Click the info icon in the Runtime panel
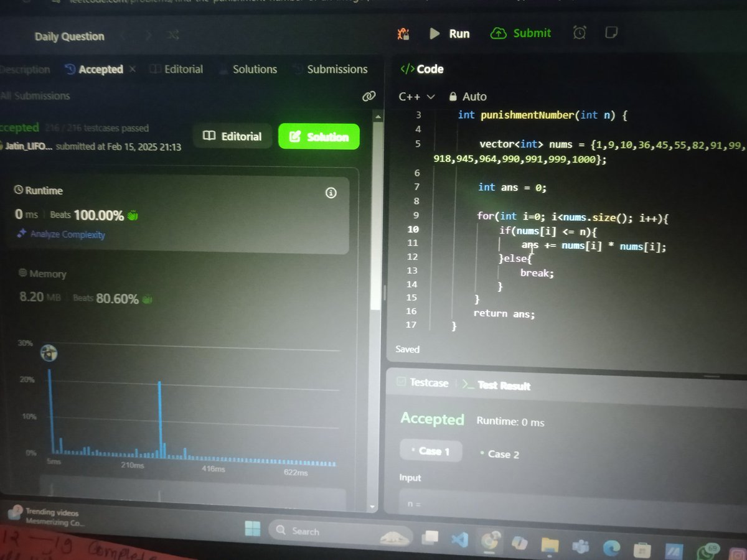The height and width of the screenshot is (560, 747). [331, 193]
